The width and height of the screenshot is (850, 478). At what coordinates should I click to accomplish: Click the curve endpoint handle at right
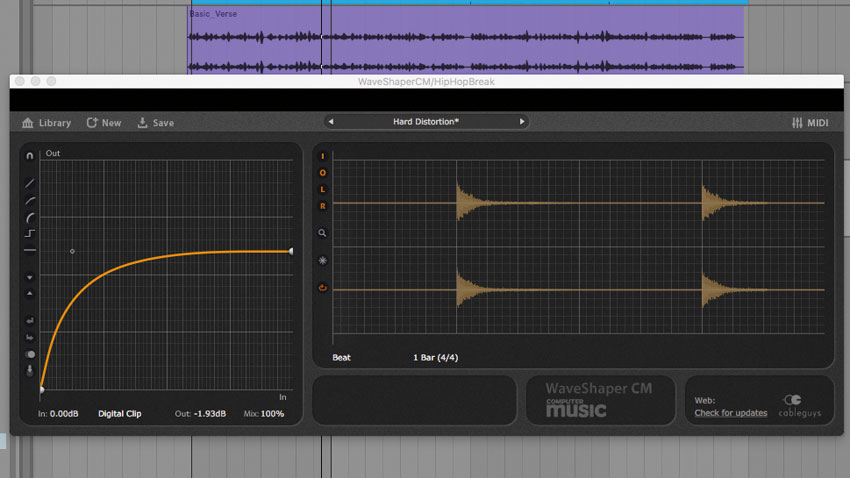click(291, 251)
